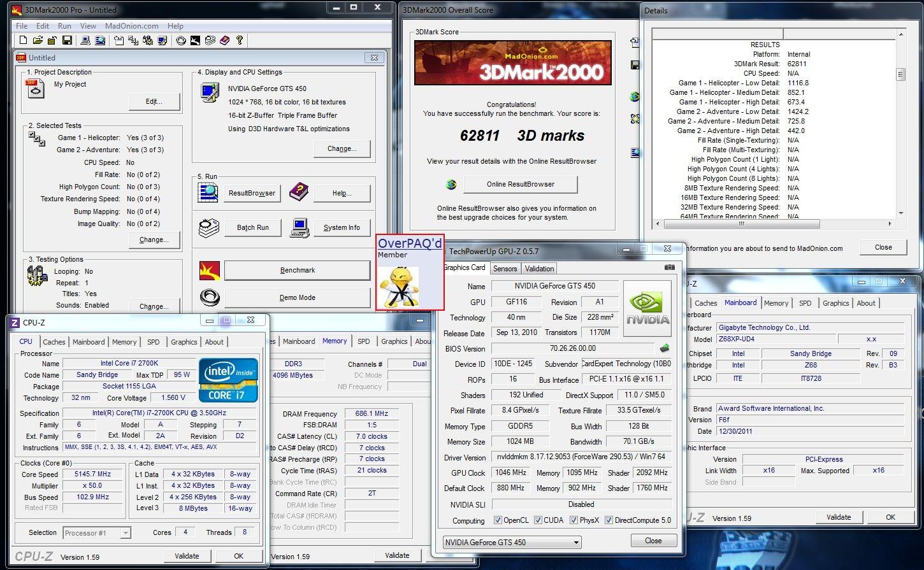Click the Z68XP-UD4 model field

[x=775, y=339]
